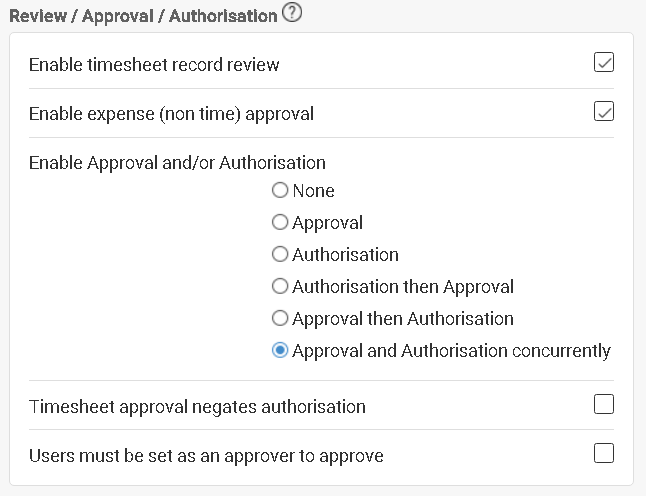Viewport: 646px width, 496px height.
Task: Click the 'Approval then Authorisation' option label text
Action: [x=403, y=319]
